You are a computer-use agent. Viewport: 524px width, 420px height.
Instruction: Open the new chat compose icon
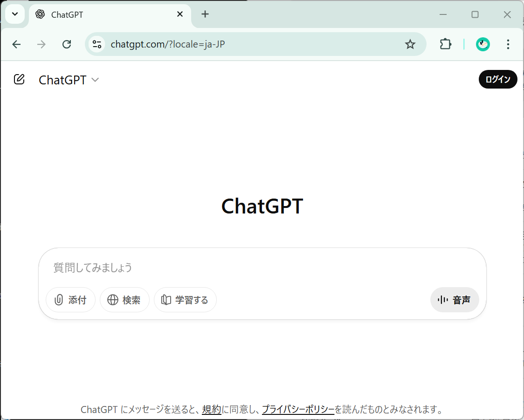[x=19, y=80]
